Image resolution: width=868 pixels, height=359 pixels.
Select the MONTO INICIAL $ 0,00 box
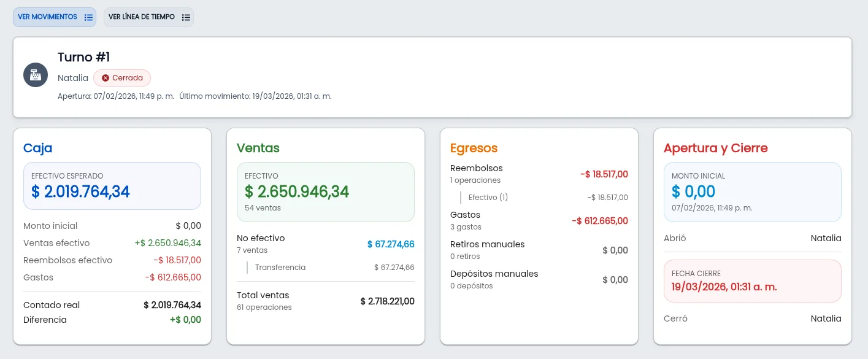click(753, 192)
